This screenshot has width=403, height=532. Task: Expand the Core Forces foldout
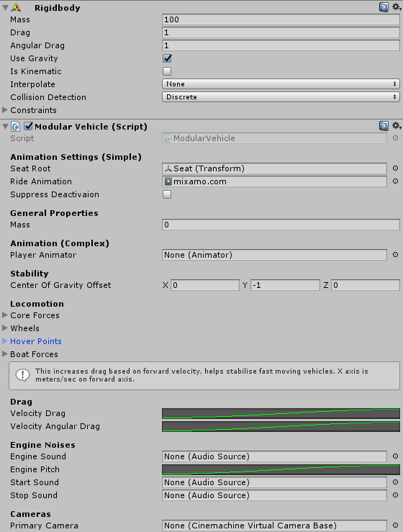tap(5, 315)
